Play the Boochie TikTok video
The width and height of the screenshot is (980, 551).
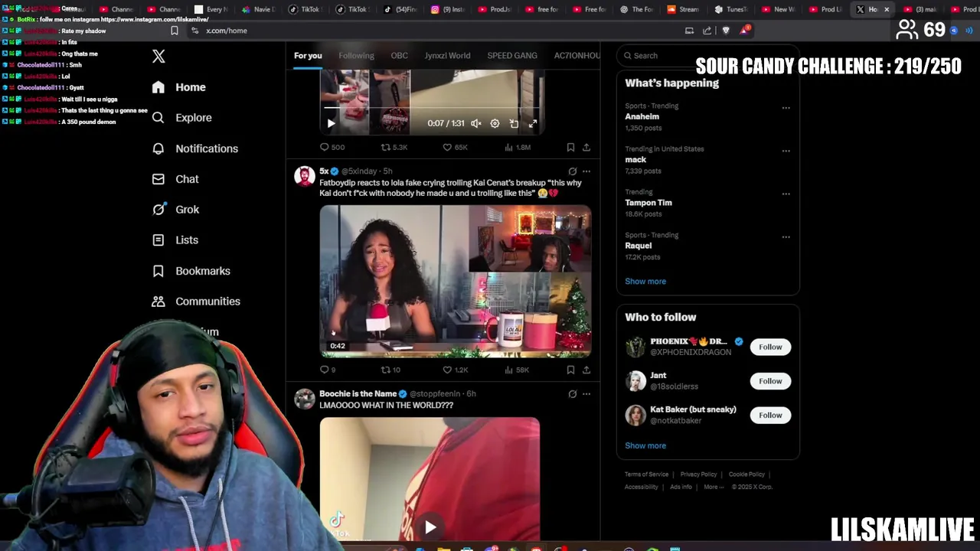pyautogui.click(x=430, y=527)
